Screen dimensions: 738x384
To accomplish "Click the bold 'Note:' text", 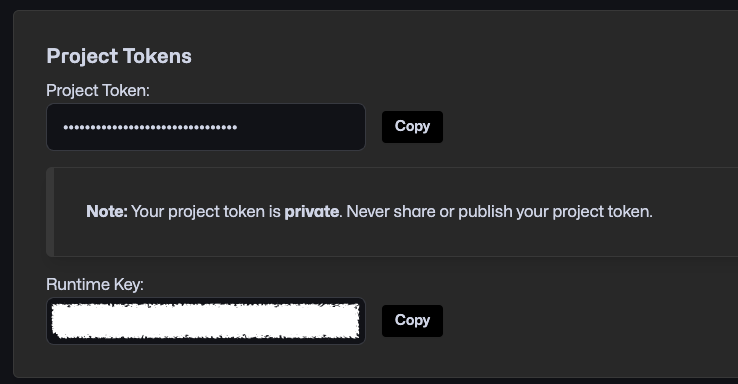I will tap(107, 212).
